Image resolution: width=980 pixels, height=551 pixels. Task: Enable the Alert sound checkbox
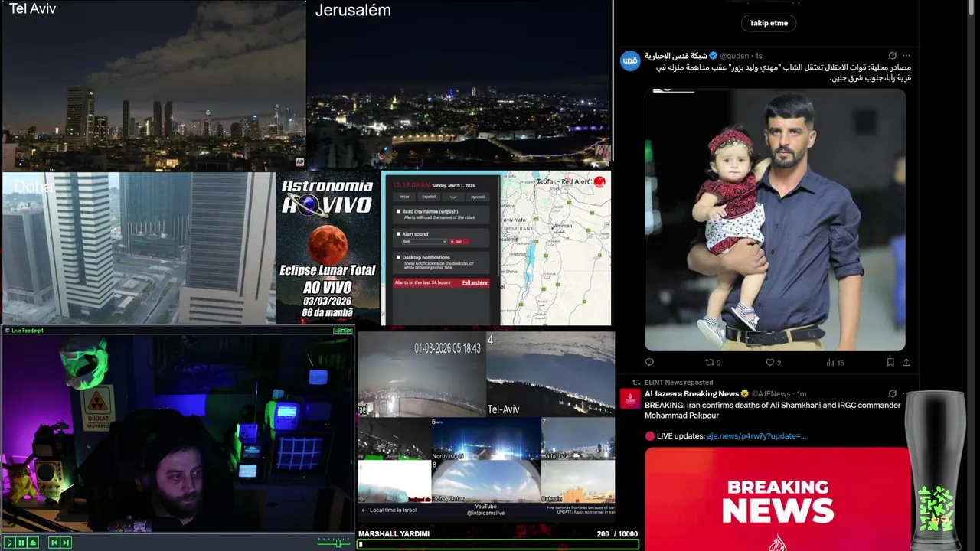pos(399,234)
